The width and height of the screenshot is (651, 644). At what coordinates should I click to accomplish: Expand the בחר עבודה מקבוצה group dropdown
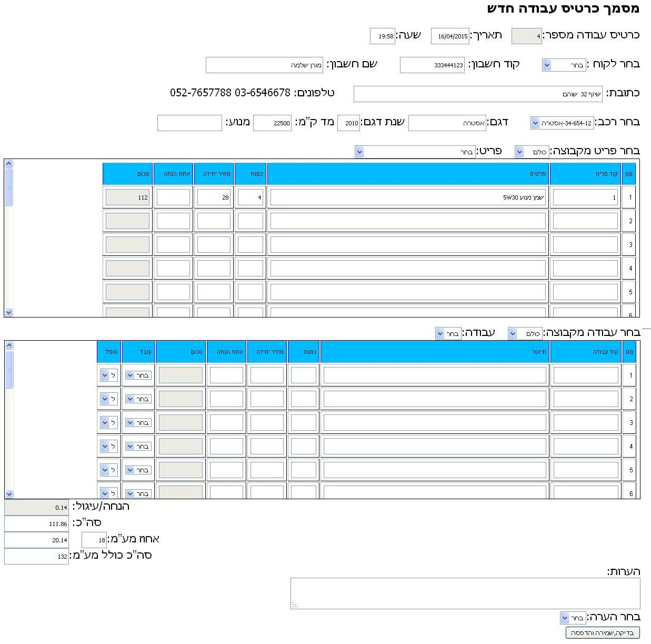click(x=525, y=333)
